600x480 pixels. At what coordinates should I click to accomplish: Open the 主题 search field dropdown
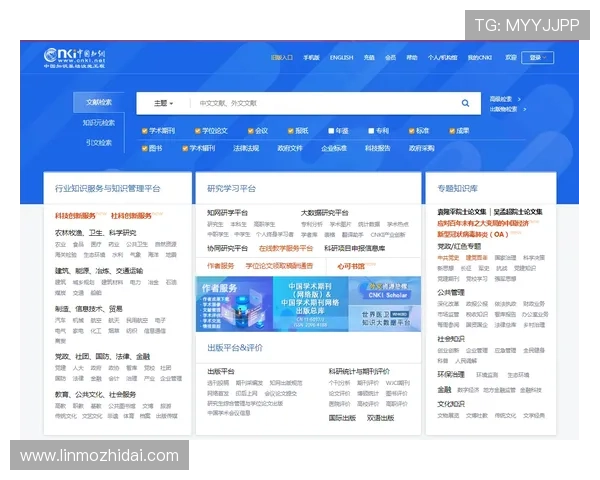click(x=163, y=103)
